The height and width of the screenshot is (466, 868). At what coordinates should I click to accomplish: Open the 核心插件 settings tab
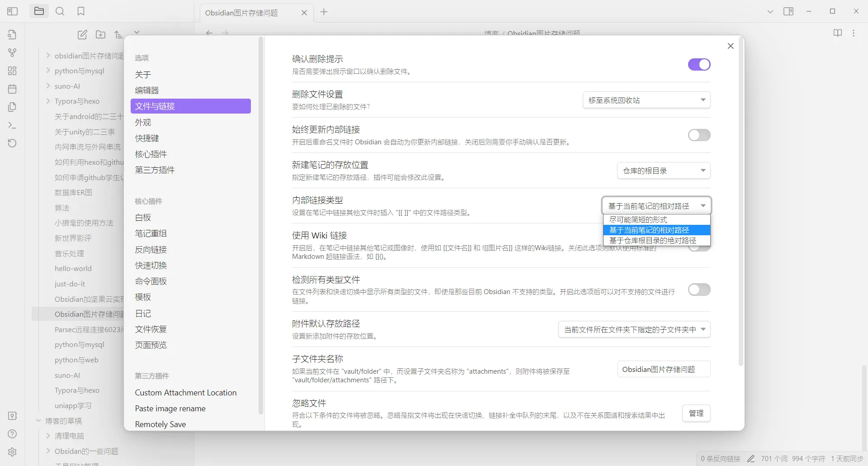coord(190,154)
